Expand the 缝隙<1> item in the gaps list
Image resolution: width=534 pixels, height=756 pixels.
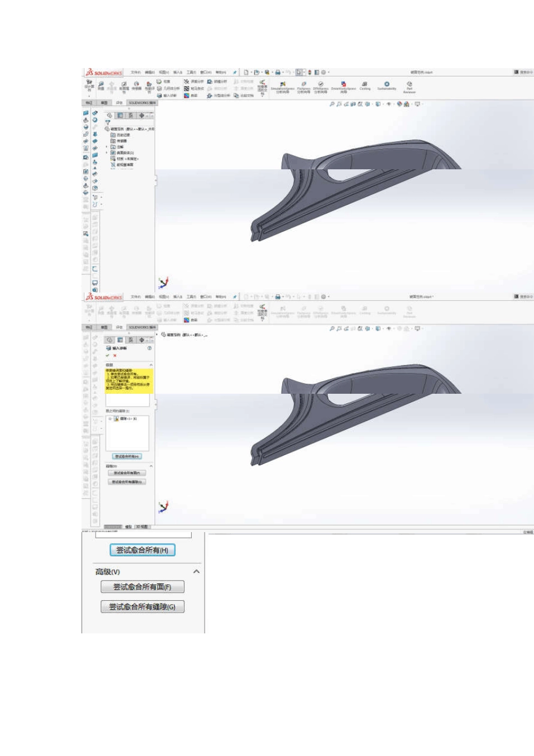click(x=110, y=418)
